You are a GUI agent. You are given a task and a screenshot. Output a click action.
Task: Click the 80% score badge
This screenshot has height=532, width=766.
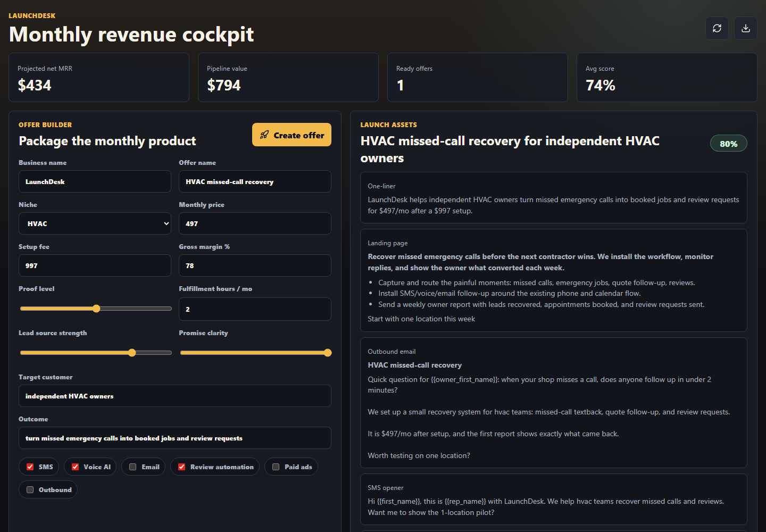(x=729, y=144)
